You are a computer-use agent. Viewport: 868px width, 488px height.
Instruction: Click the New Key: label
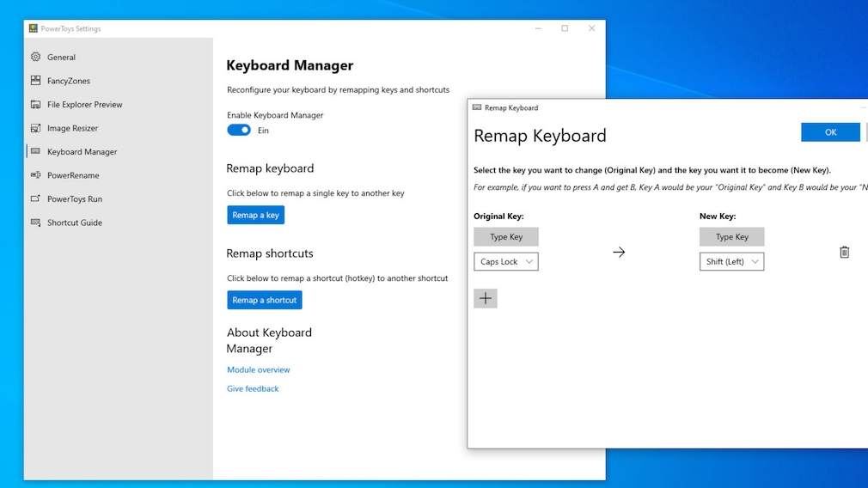pos(718,217)
